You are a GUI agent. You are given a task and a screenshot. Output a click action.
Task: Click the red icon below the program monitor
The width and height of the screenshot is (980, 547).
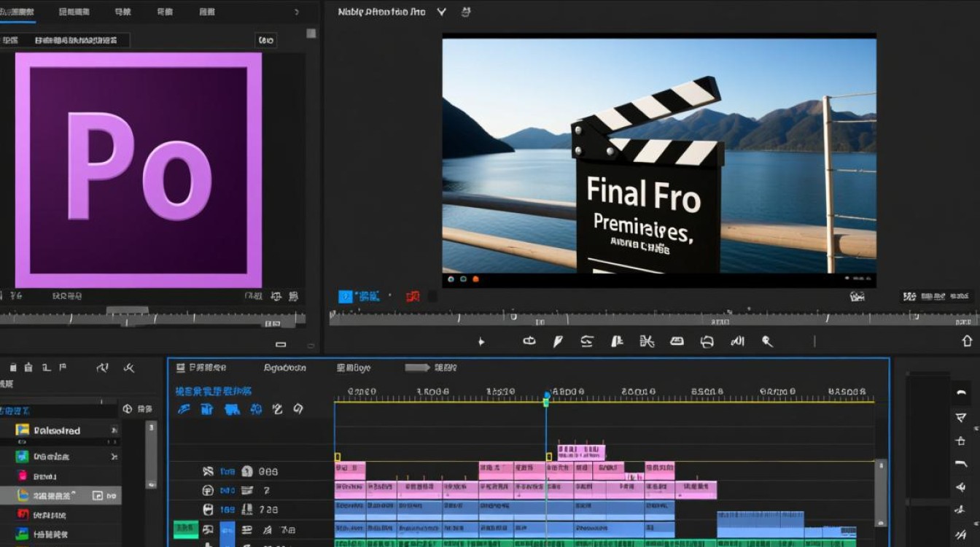[x=413, y=296]
